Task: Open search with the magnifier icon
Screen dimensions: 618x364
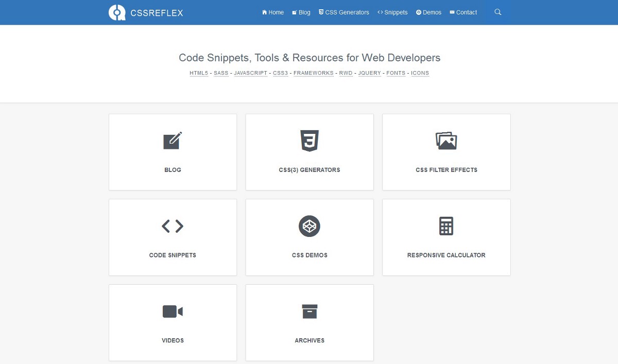Action: [497, 12]
